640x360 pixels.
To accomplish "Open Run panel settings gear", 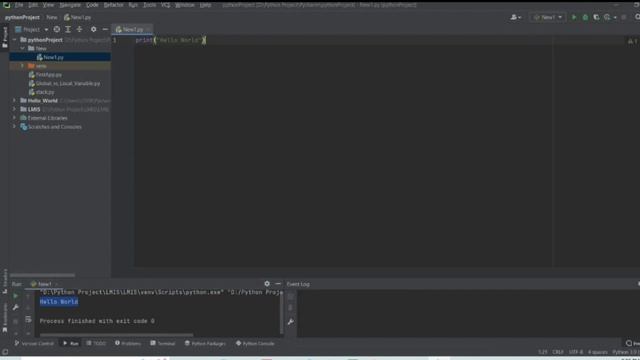I will tap(267, 284).
